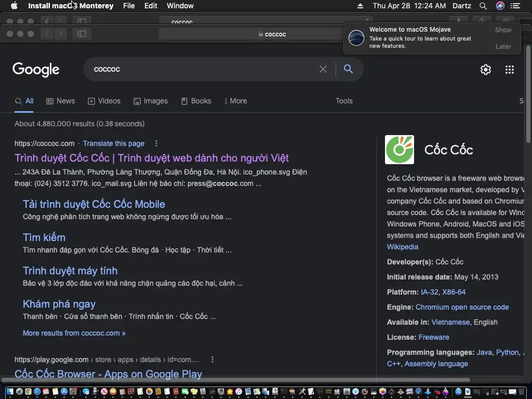Switch to the Books tab
Viewport: 532px width, 399px height.
point(196,101)
